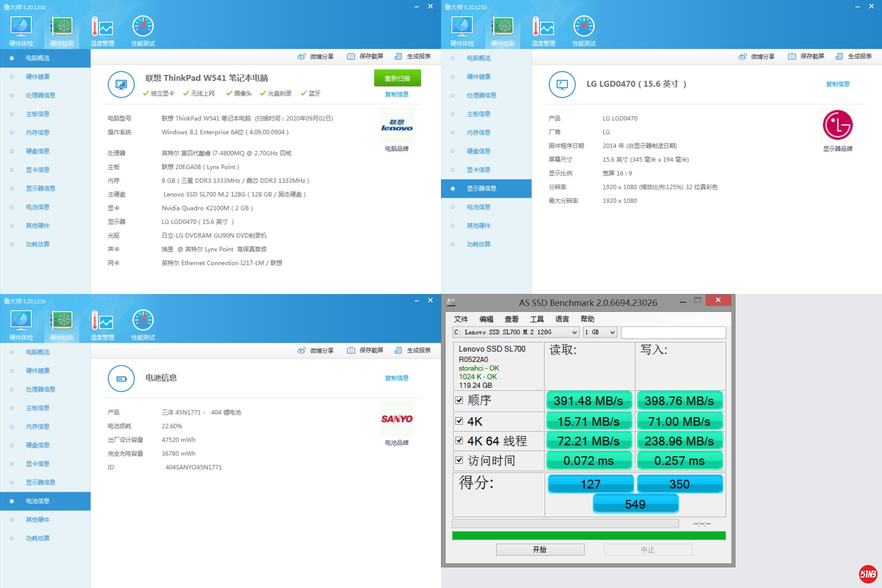Select 硬件健康 in the top-left window sidebar
Image resolution: width=882 pixels, height=588 pixels.
point(45,77)
